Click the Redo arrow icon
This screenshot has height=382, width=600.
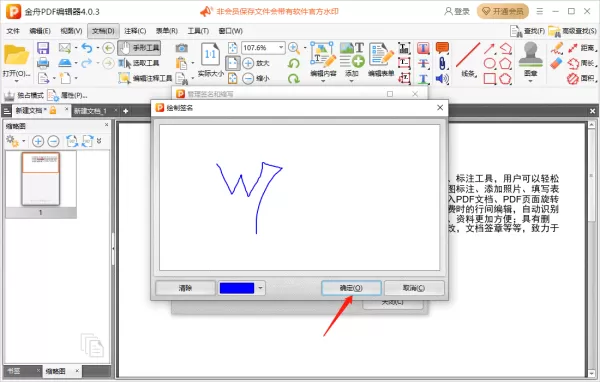point(86,63)
